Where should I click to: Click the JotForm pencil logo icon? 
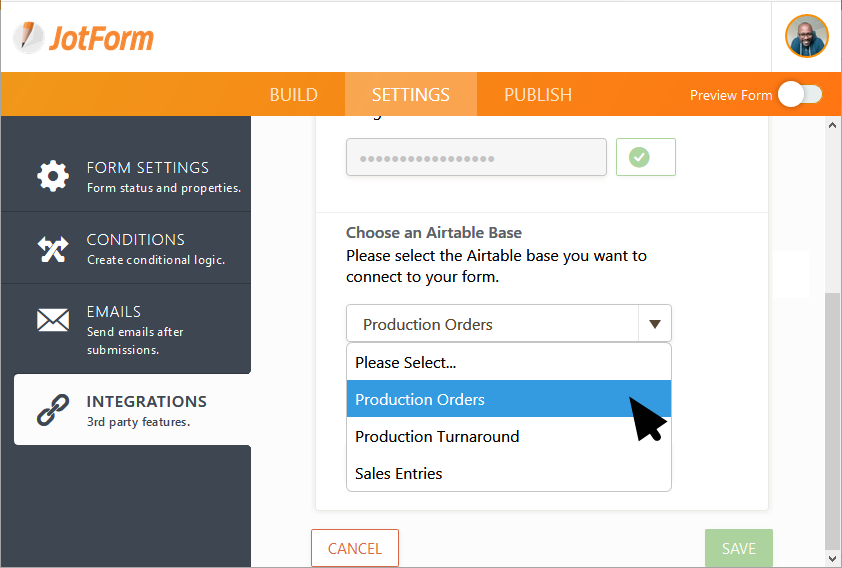tap(29, 37)
